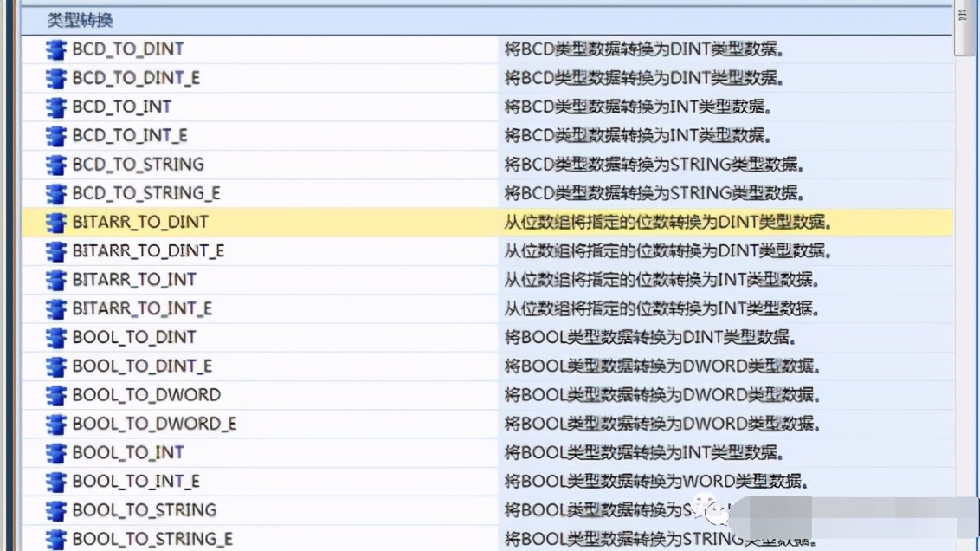Screen dimensions: 980x551
Task: Click the icon next to BITARR_TO_DINT
Action: [x=56, y=223]
